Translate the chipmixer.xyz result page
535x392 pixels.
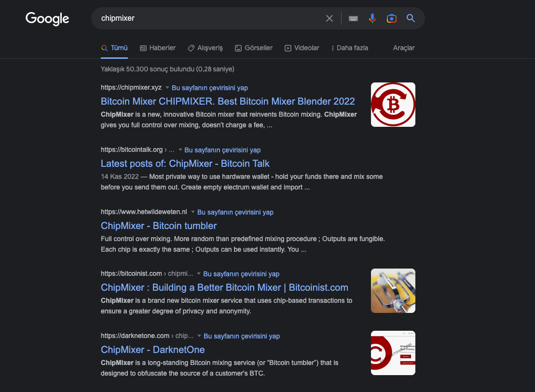point(210,88)
